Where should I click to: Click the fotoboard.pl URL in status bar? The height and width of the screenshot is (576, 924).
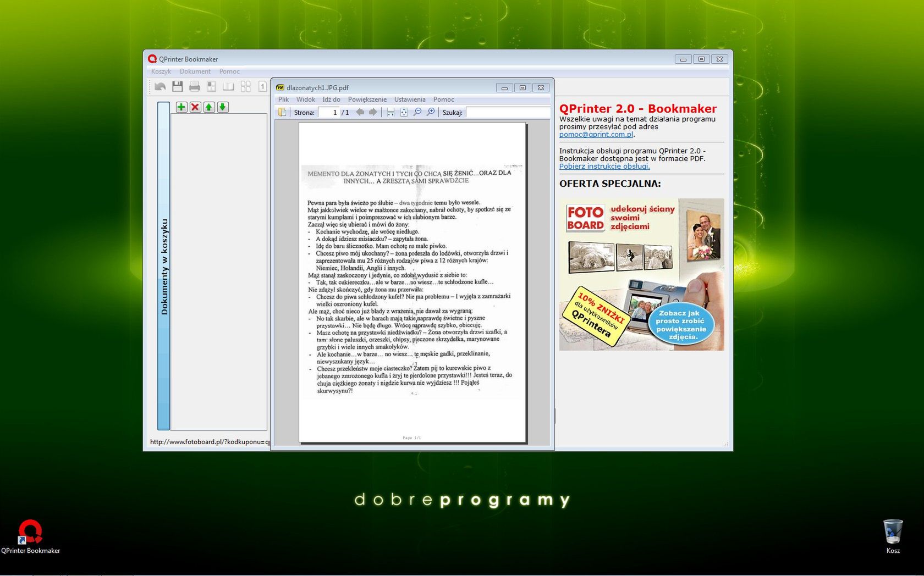tap(210, 442)
